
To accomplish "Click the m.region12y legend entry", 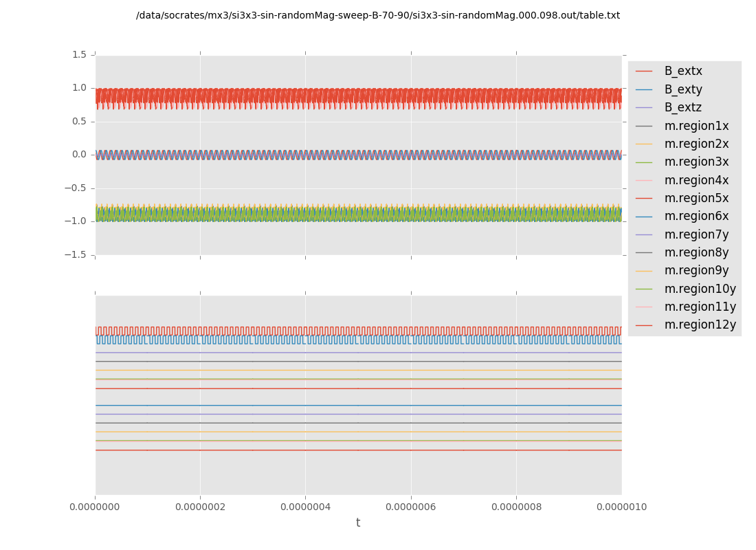I will [x=700, y=324].
